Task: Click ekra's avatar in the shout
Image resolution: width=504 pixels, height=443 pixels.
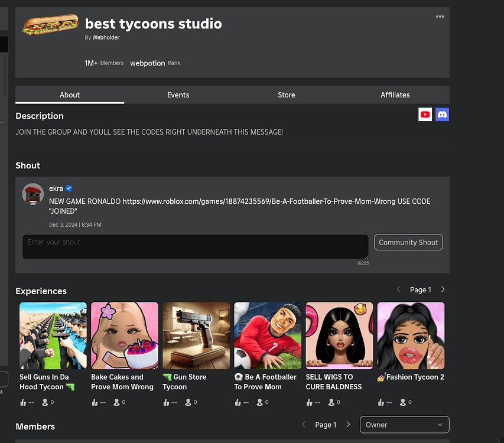Action: [x=32, y=194]
